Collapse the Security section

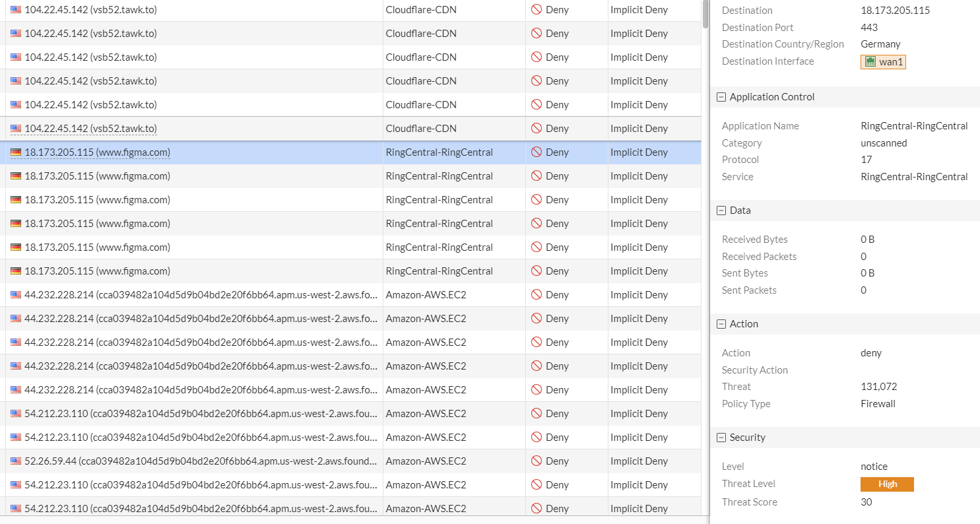(x=721, y=438)
